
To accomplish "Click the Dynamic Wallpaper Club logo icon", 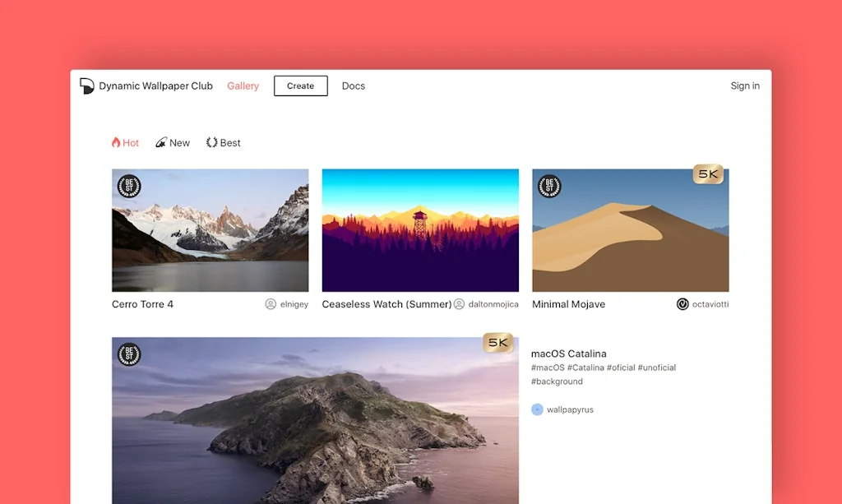I will (86, 85).
